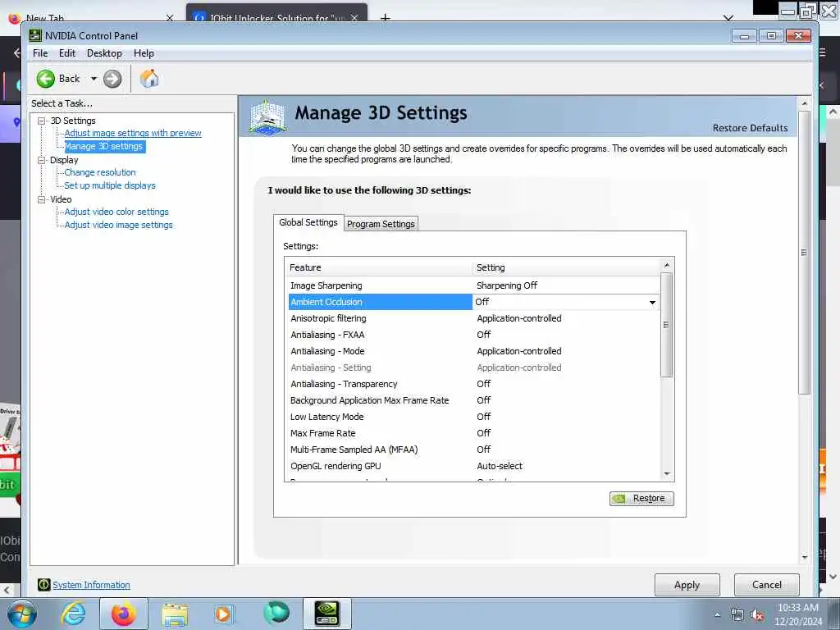Open the Home icon in toolbar
840x630 pixels.
click(149, 79)
